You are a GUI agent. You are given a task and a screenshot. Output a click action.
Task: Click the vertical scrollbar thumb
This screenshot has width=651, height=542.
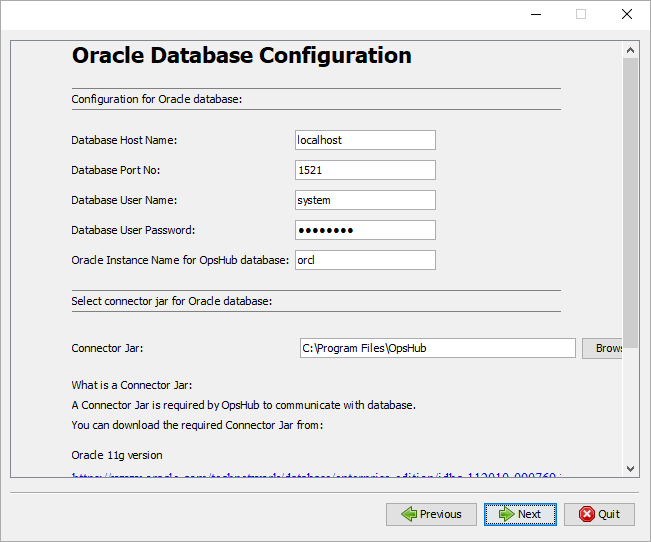[x=630, y=200]
